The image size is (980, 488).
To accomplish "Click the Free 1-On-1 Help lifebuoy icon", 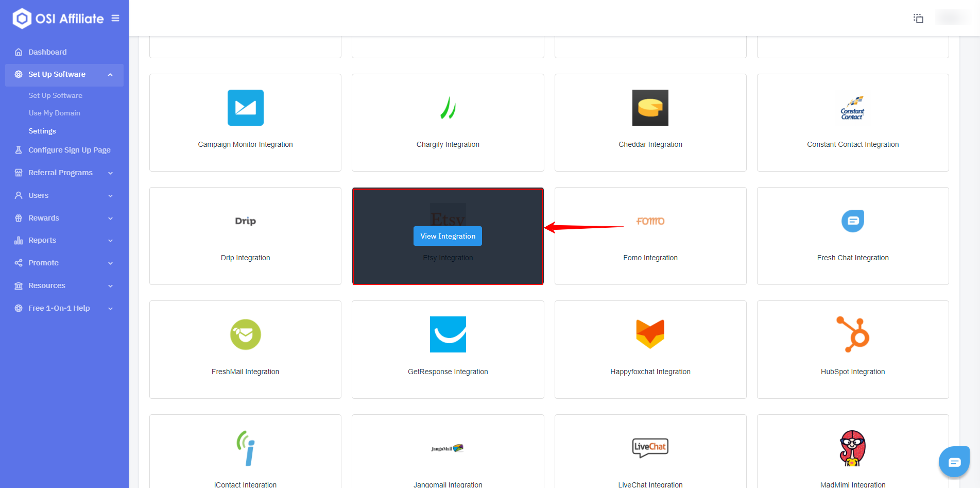I will click(19, 308).
